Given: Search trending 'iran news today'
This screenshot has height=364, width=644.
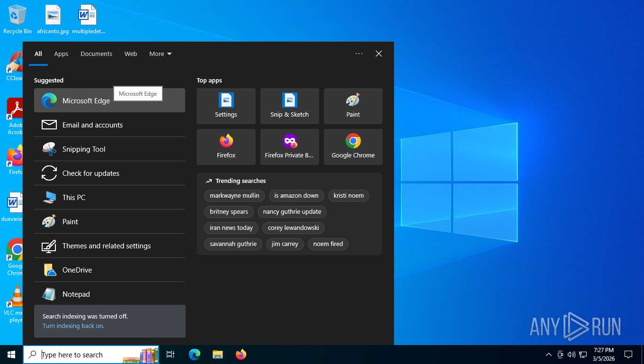Looking at the screenshot, I should point(231,227).
